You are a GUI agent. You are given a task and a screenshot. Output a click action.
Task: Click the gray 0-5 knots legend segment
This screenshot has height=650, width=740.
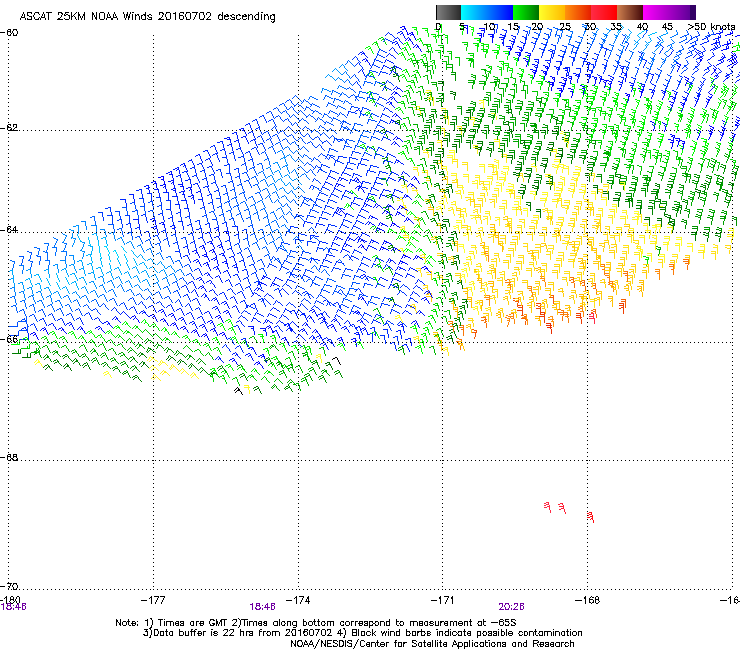point(448,12)
